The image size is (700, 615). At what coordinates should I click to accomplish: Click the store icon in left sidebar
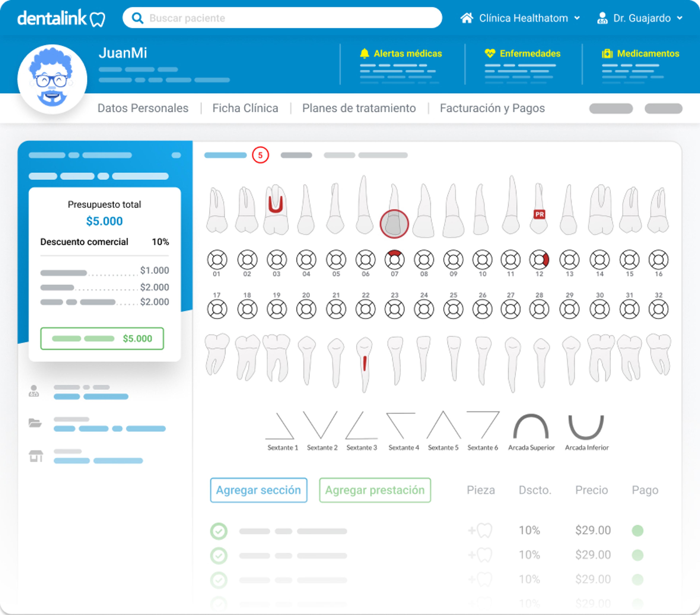click(x=36, y=456)
